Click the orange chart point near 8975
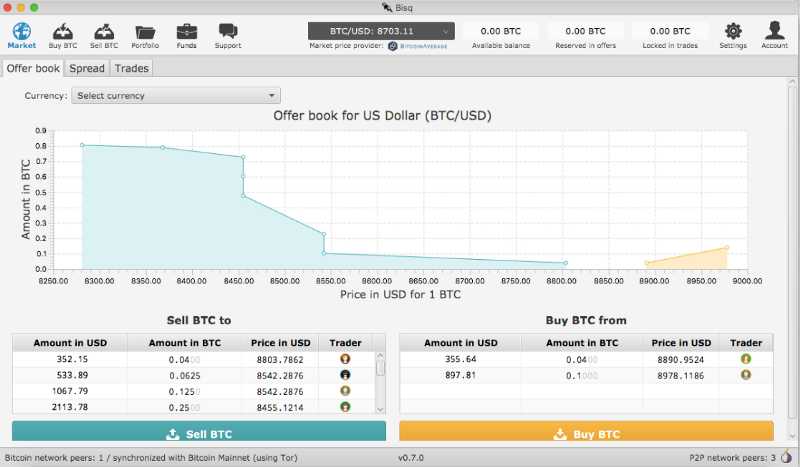Screen dimensions: 800x467 727,248
